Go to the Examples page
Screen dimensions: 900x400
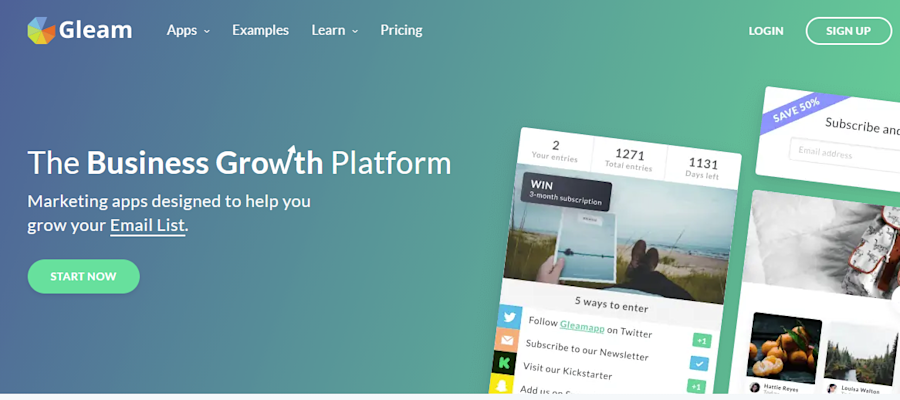(x=261, y=30)
